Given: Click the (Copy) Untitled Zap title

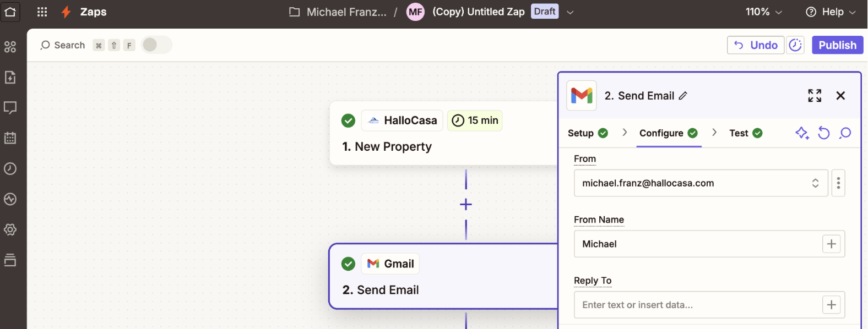Looking at the screenshot, I should 478,12.
